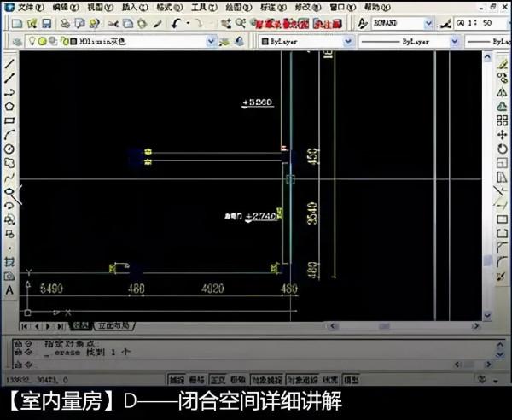Select the Scale tool
The image size is (512, 420).
[x=502, y=163]
